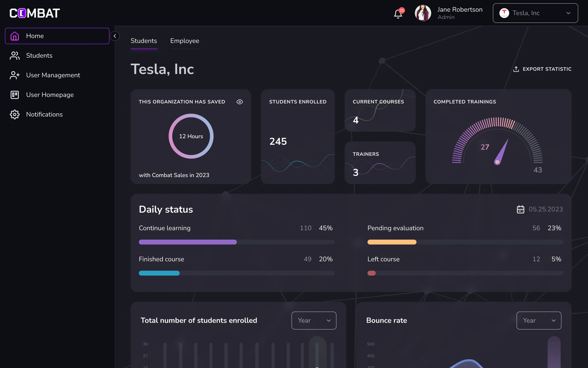
Task: Click the 05.25.2023 date text
Action: pos(546,209)
